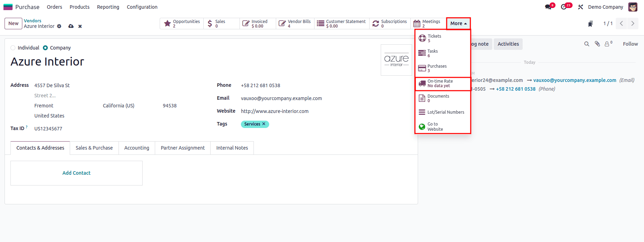Search messages in the chatter
Screen dimensions: 644x242
(586, 44)
